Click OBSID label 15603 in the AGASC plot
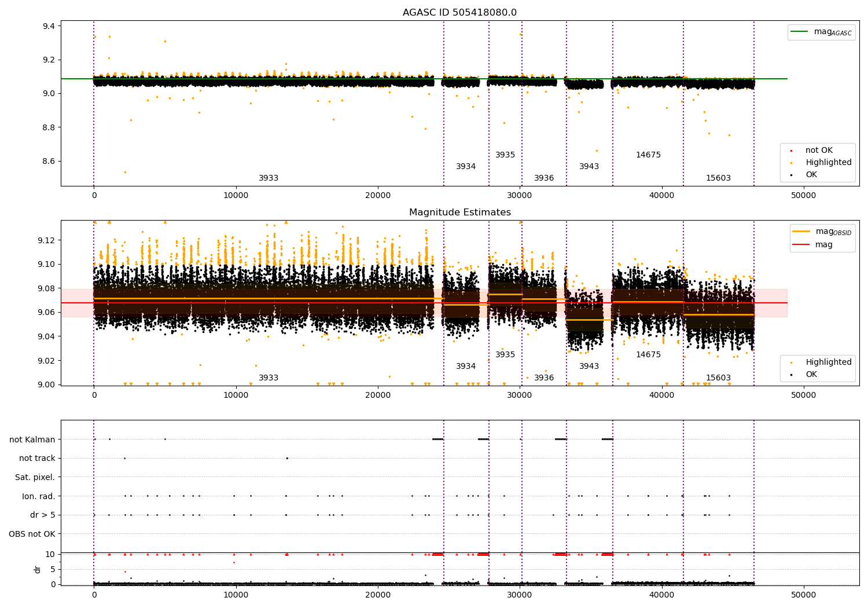 [718, 178]
